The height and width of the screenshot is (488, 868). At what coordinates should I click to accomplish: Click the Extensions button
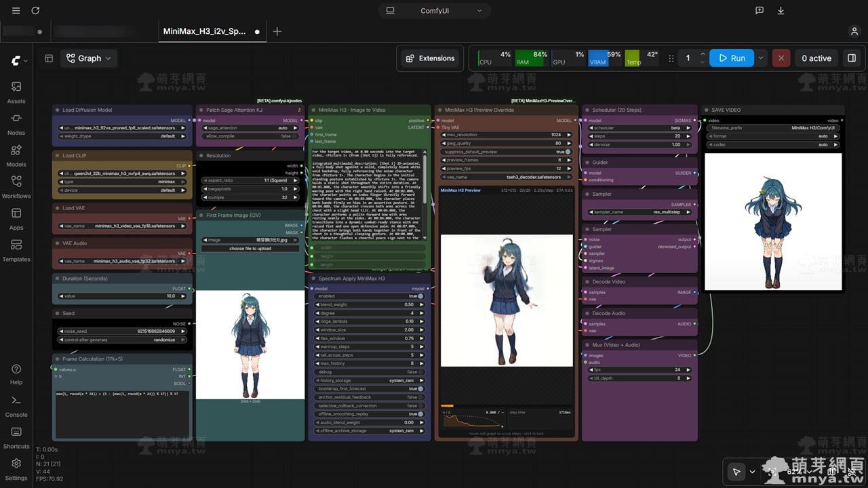click(x=430, y=58)
